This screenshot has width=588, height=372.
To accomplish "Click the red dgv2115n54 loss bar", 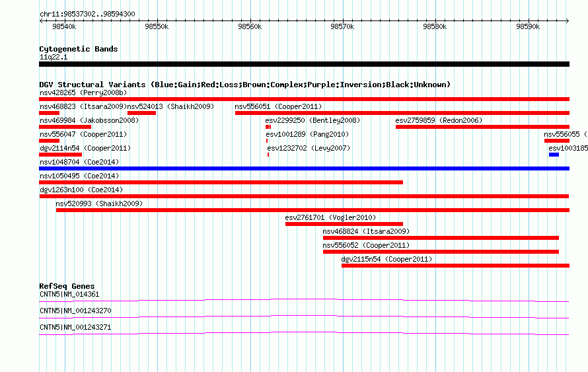I will coord(456,266).
